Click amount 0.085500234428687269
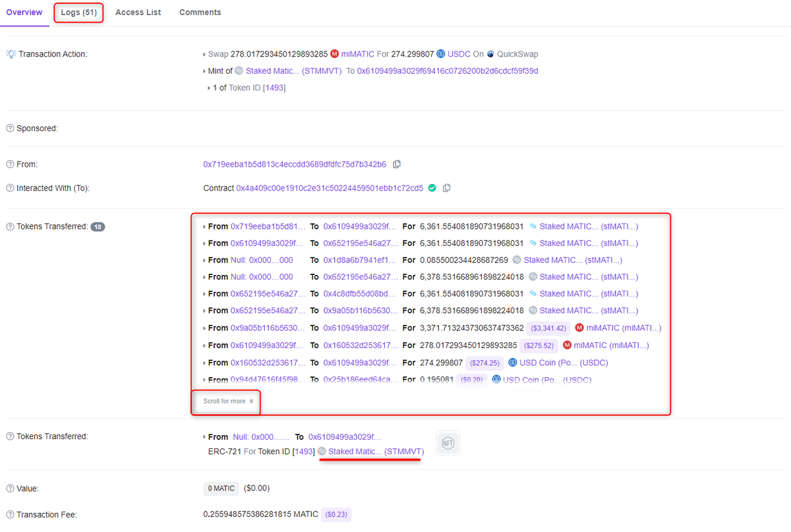The image size is (791, 532). 464,260
